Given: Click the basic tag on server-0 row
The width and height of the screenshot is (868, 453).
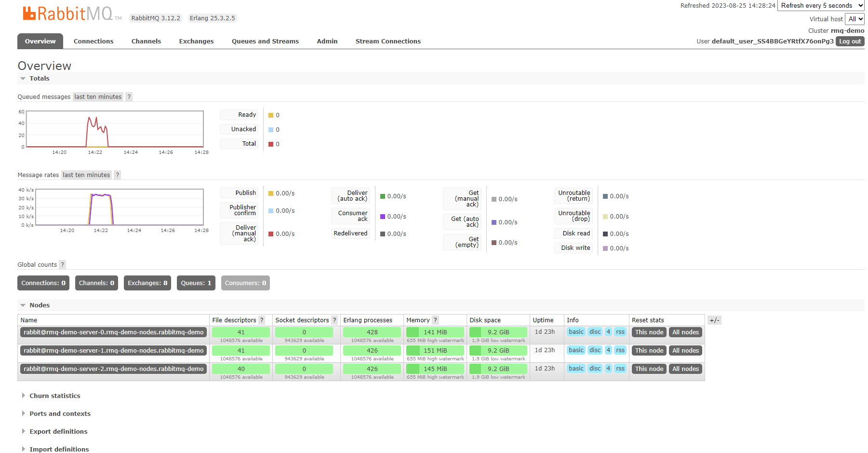Looking at the screenshot, I should click(x=576, y=332).
